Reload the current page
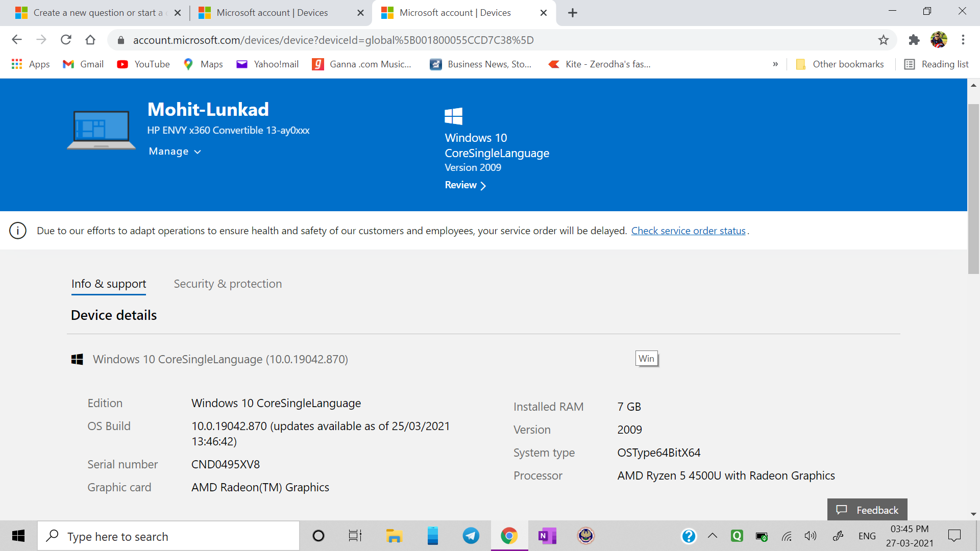This screenshot has width=980, height=551. (66, 40)
